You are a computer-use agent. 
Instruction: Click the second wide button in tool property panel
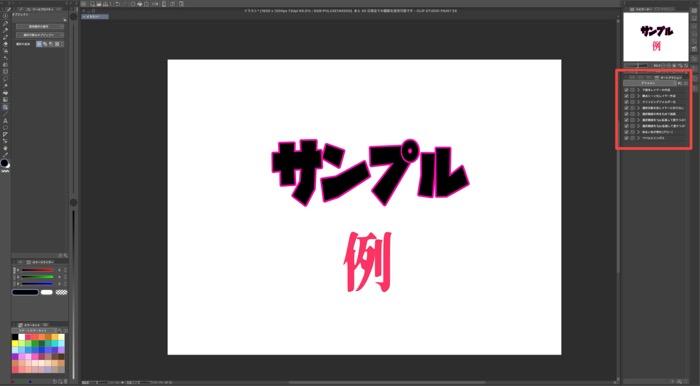tap(40, 35)
